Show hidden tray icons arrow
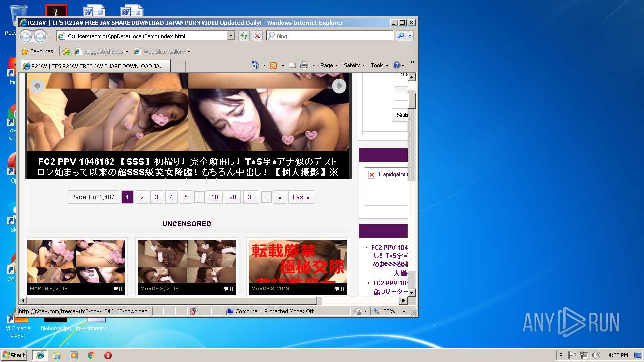The image size is (644, 362). click(x=561, y=355)
